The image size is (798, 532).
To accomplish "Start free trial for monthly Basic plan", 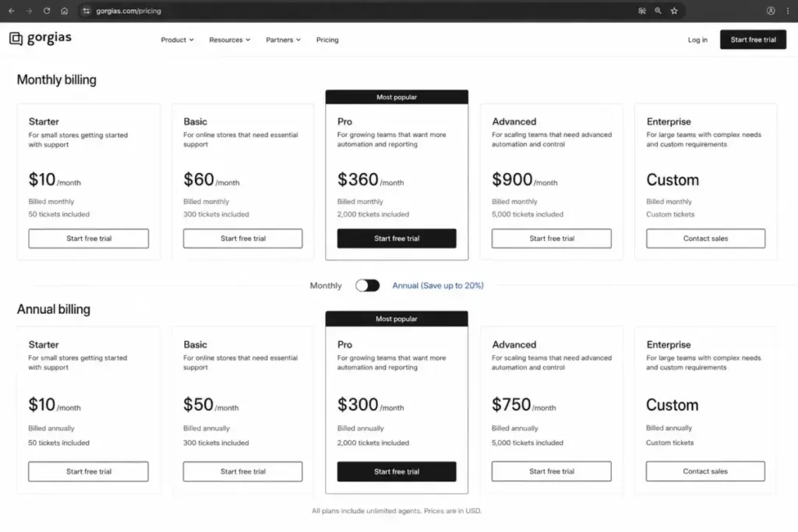I will 243,238.
